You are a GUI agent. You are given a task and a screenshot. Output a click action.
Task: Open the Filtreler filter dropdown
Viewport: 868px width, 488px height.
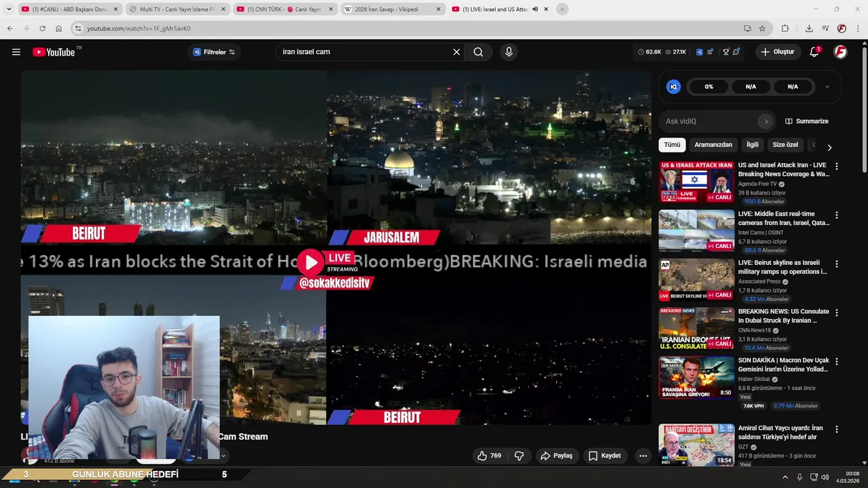(x=214, y=52)
